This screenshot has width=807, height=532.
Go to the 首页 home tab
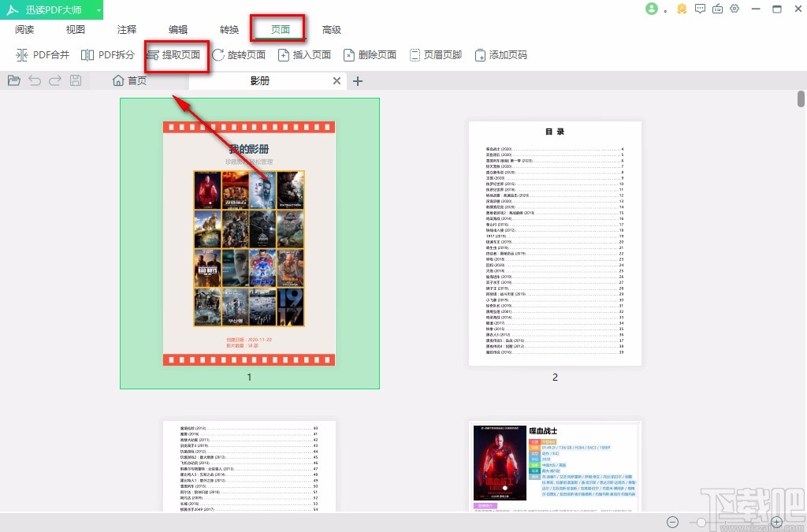tap(130, 80)
